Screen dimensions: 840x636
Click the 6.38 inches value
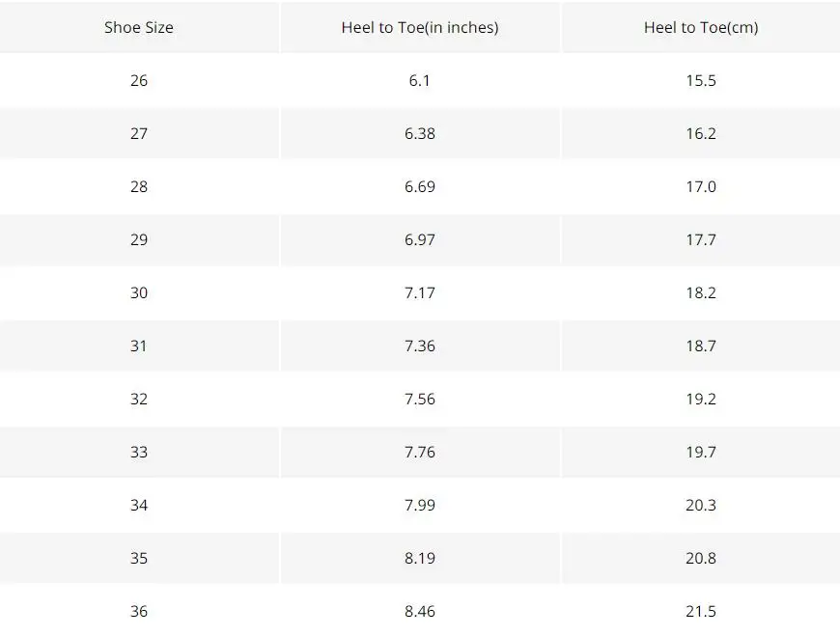(x=420, y=133)
